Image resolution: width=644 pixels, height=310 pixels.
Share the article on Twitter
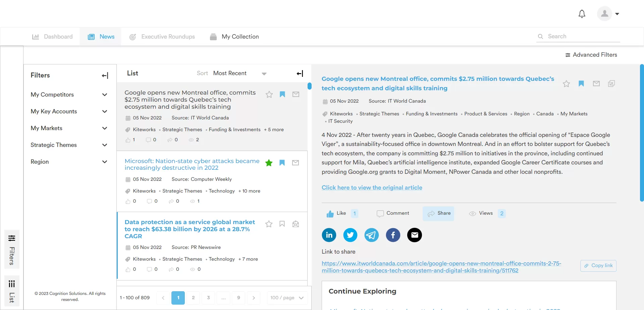350,235
